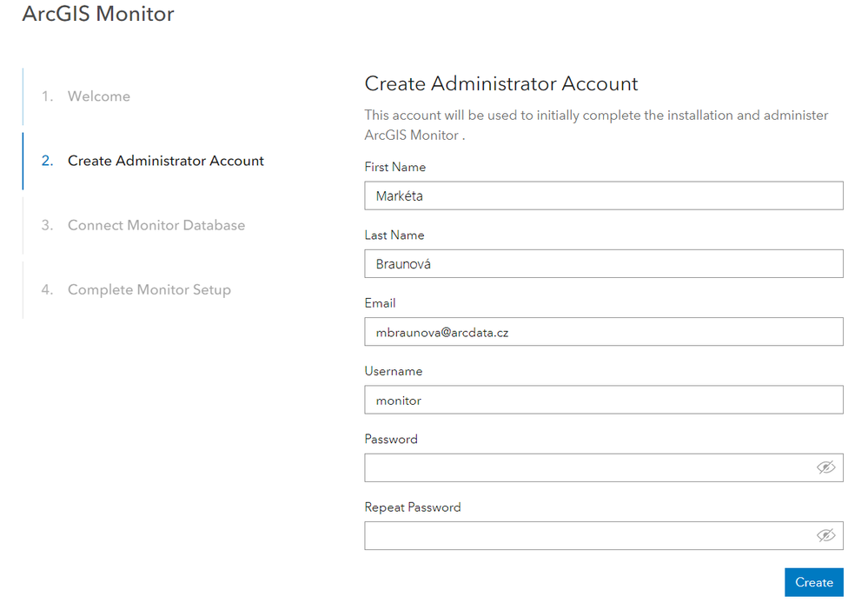Click the First Name label text
The width and height of the screenshot is (868, 616).
tap(394, 167)
